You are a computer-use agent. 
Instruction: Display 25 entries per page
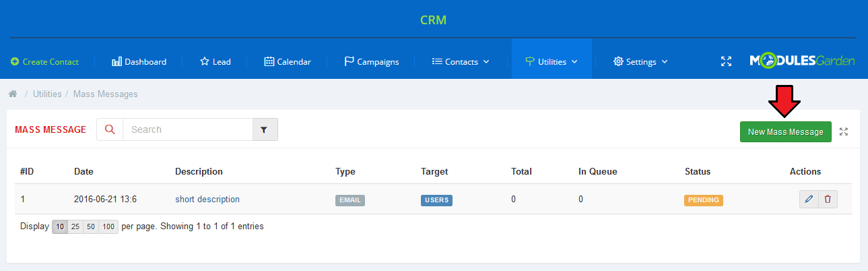pos(75,227)
